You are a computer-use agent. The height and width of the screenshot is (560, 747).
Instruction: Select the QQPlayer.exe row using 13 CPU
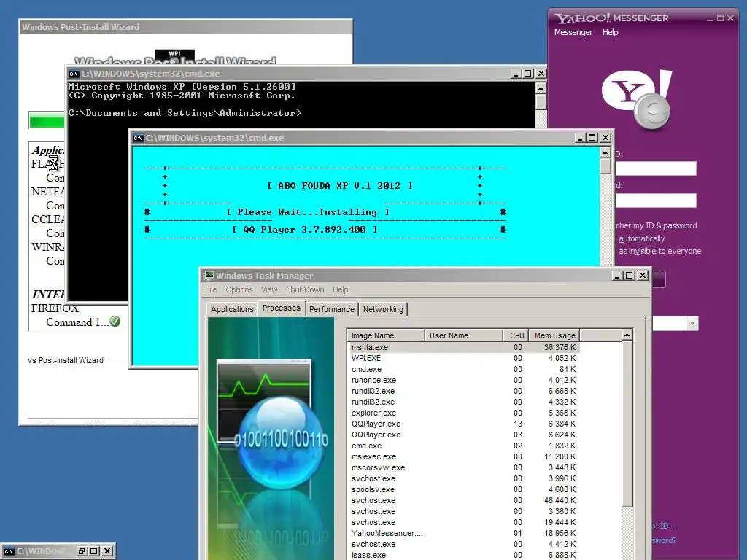click(x=463, y=424)
